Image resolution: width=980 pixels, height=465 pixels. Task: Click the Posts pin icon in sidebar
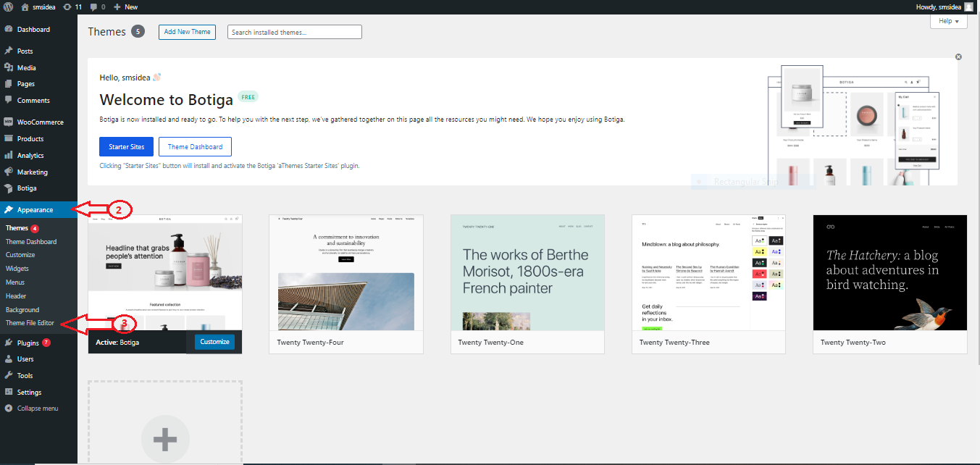click(8, 51)
